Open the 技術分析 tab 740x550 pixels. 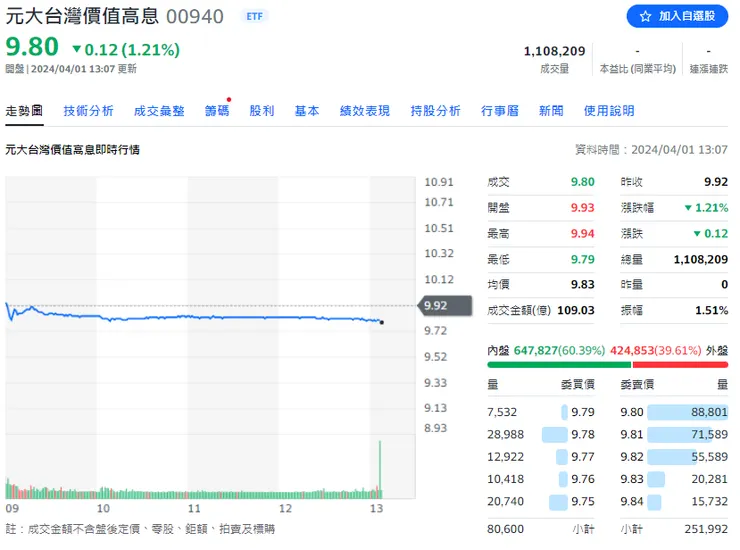pos(88,111)
